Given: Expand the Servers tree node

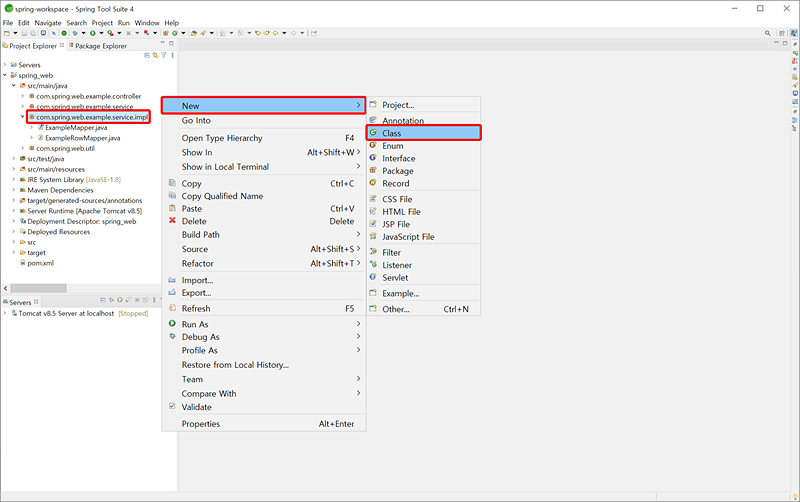Looking at the screenshot, I should [x=5, y=65].
